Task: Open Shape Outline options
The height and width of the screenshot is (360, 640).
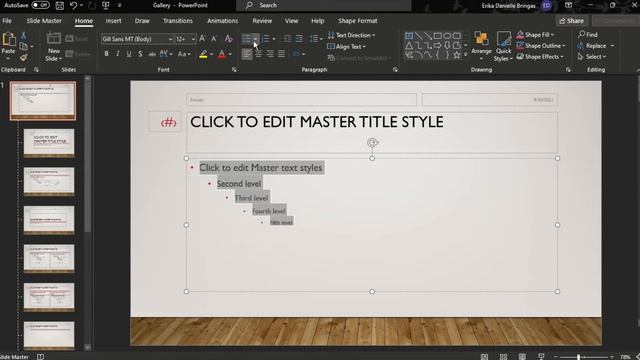Action: pyautogui.click(x=541, y=46)
